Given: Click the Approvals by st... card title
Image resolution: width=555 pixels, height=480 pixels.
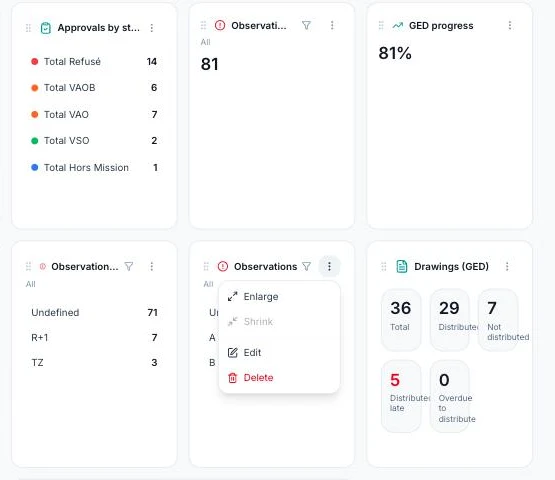Looking at the screenshot, I should [x=98, y=28].
